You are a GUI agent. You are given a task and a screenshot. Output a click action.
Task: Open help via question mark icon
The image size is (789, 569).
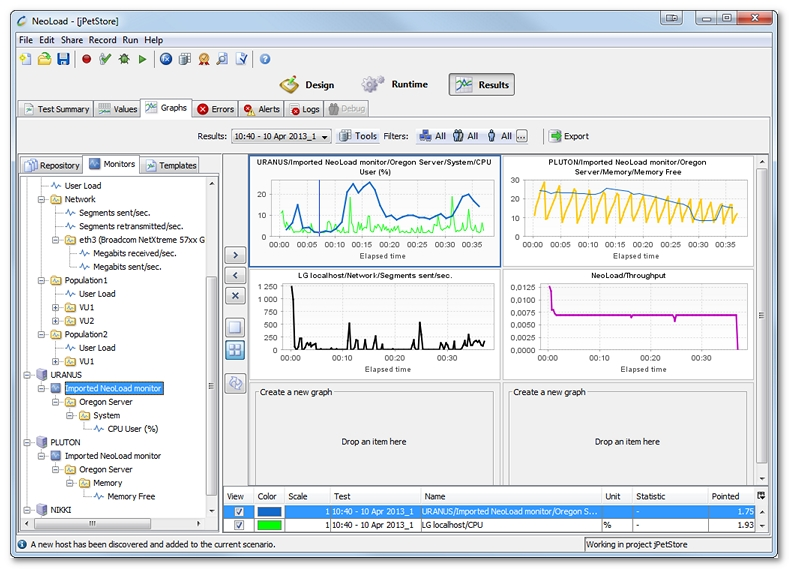click(x=265, y=60)
